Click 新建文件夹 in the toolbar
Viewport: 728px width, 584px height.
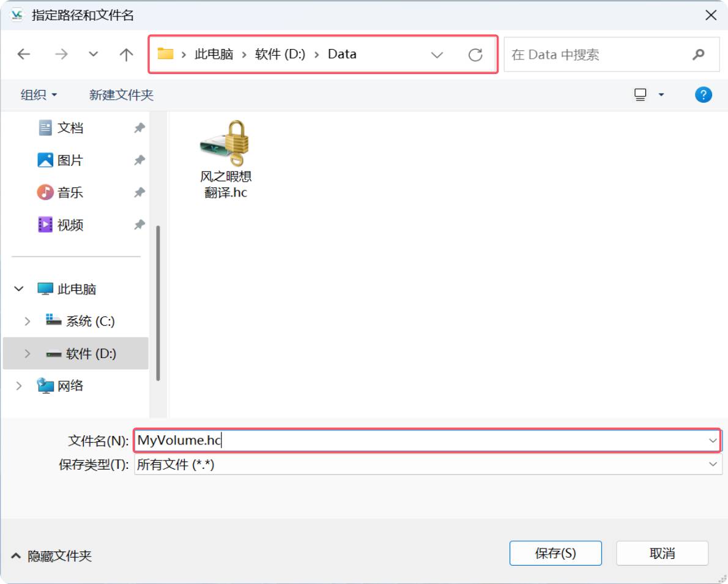[121, 95]
